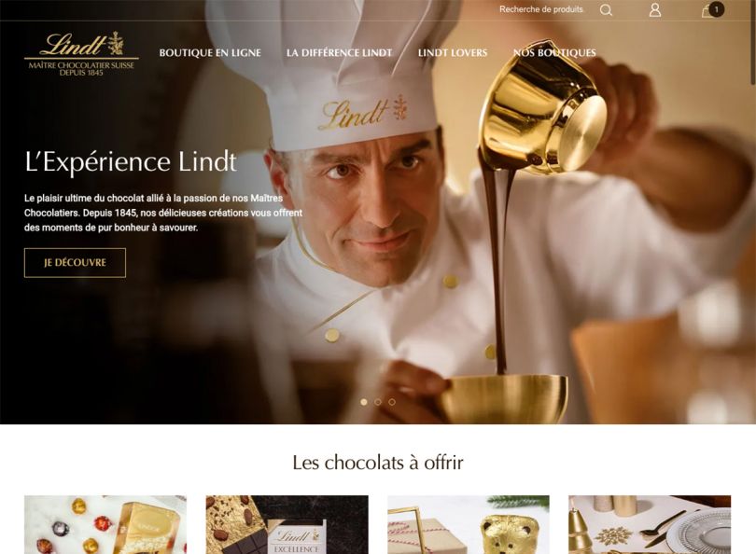
Task: Open the festive table setting thumbnail
Action: pyautogui.click(x=650, y=524)
